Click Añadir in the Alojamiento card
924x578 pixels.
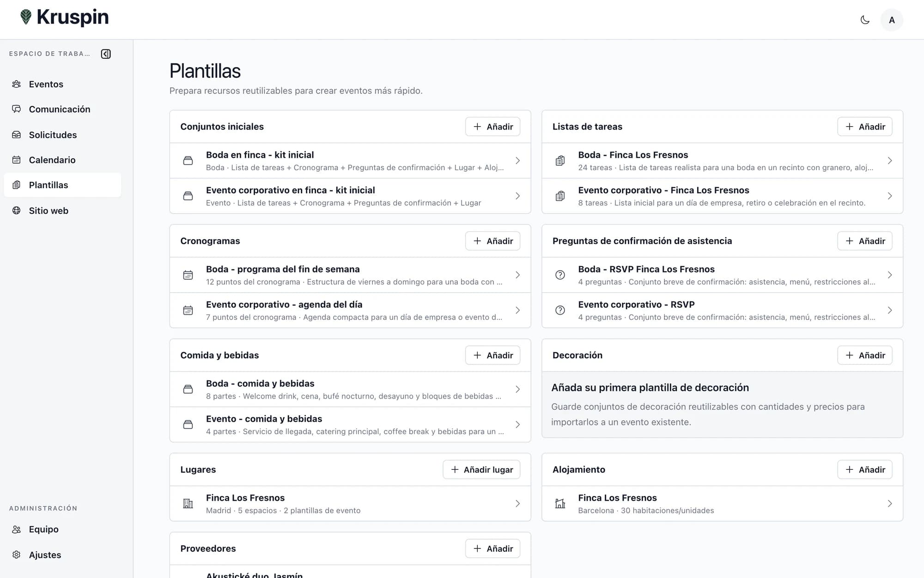(864, 469)
